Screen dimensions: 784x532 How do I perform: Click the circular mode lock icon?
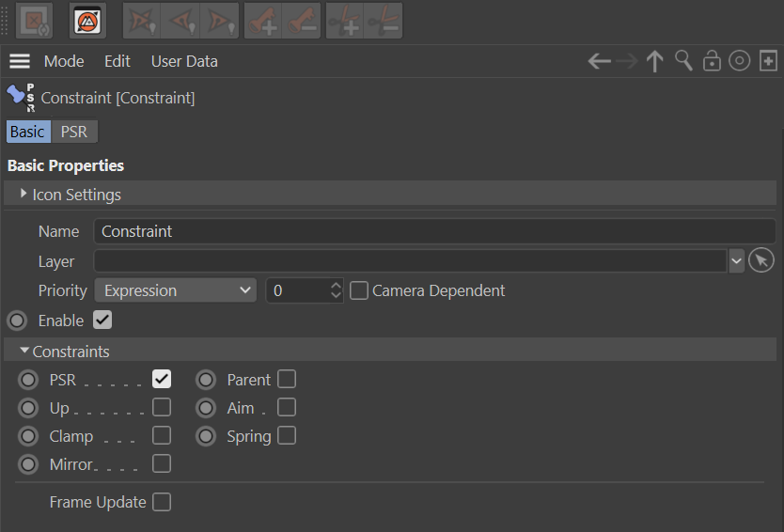[x=740, y=62]
